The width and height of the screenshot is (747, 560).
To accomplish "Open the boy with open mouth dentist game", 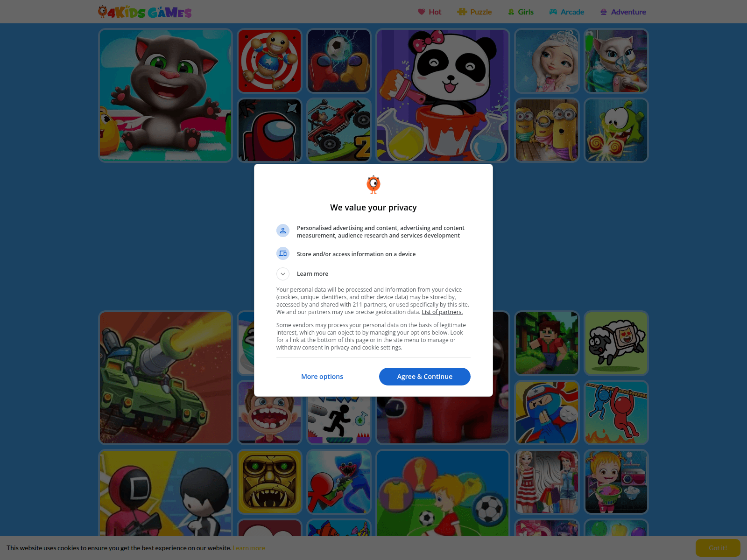I will pyautogui.click(x=270, y=420).
